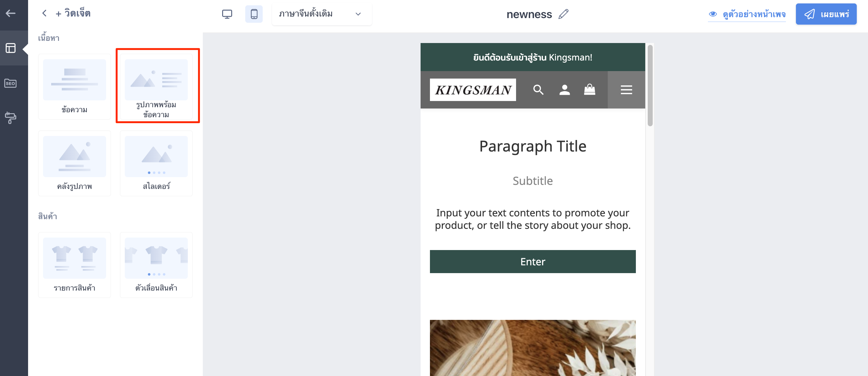The height and width of the screenshot is (376, 868).
Task: Click the KINGSMAN logo in preview
Action: 473,90
